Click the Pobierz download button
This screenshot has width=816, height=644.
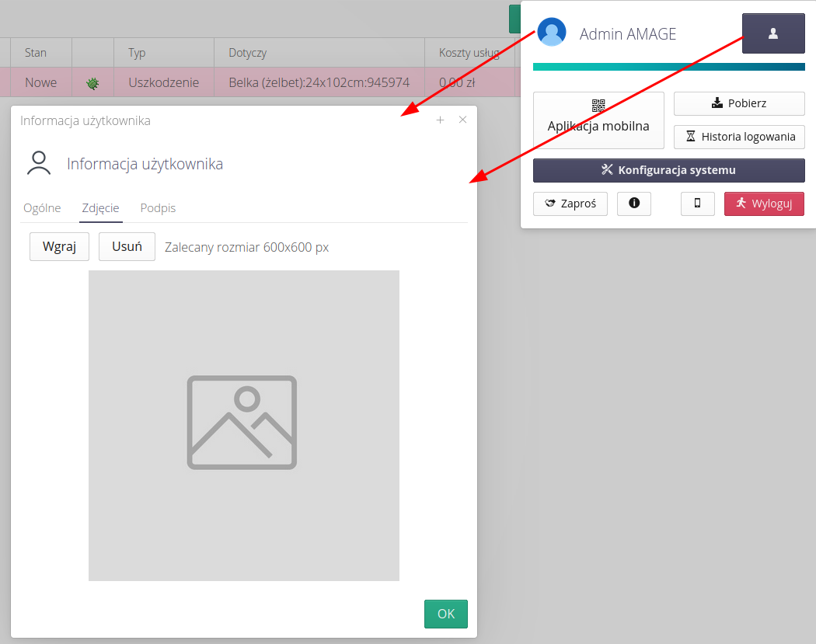point(738,103)
